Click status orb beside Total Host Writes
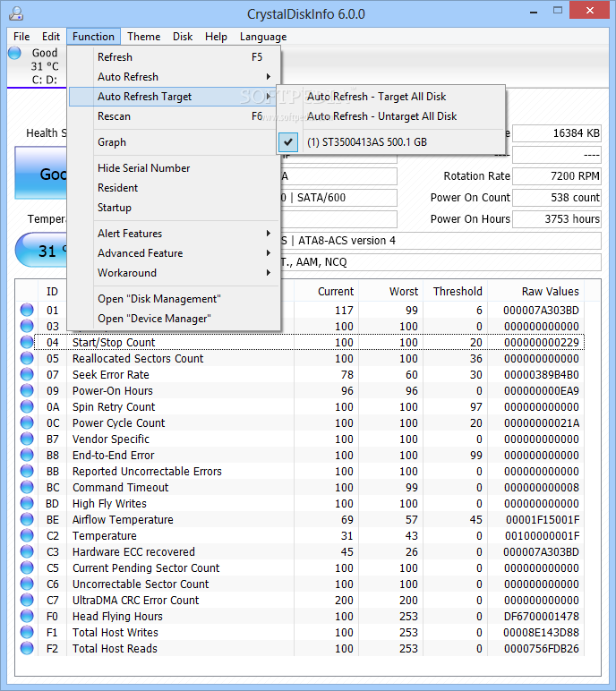The image size is (616, 691). point(27,632)
